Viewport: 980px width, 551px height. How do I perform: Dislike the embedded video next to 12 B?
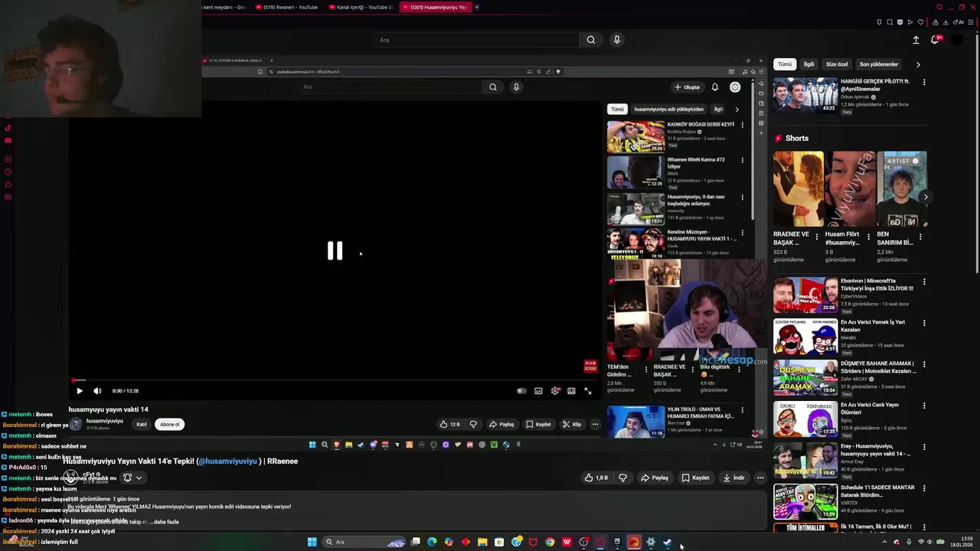(x=473, y=424)
